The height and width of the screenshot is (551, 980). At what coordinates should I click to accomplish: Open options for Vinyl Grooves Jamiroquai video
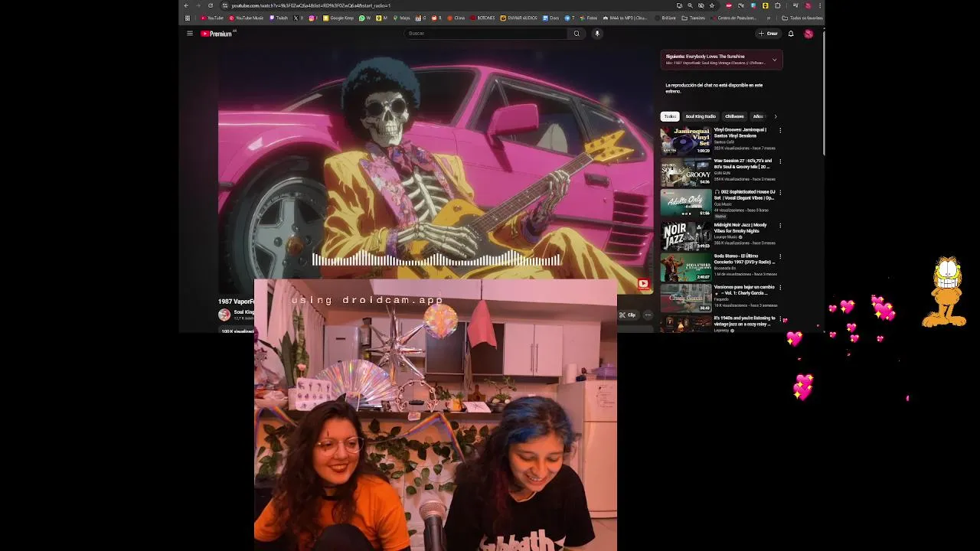pyautogui.click(x=780, y=130)
